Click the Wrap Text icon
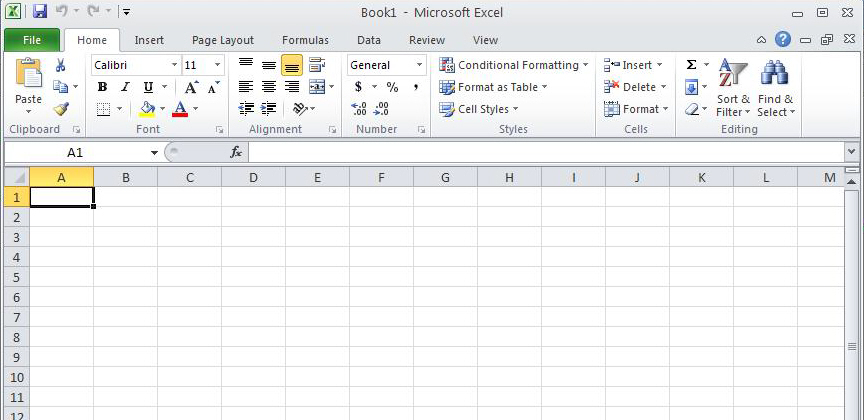 (316, 65)
